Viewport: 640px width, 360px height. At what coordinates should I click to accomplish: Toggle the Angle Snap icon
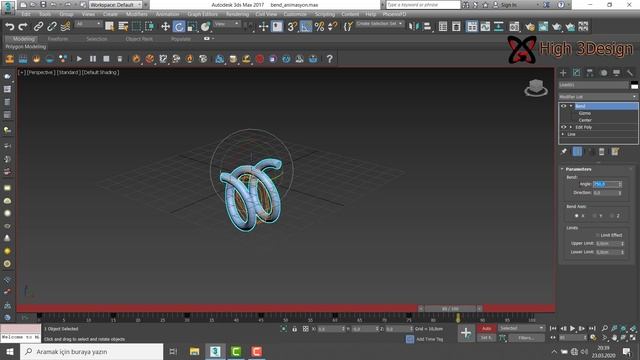[x=305, y=27]
